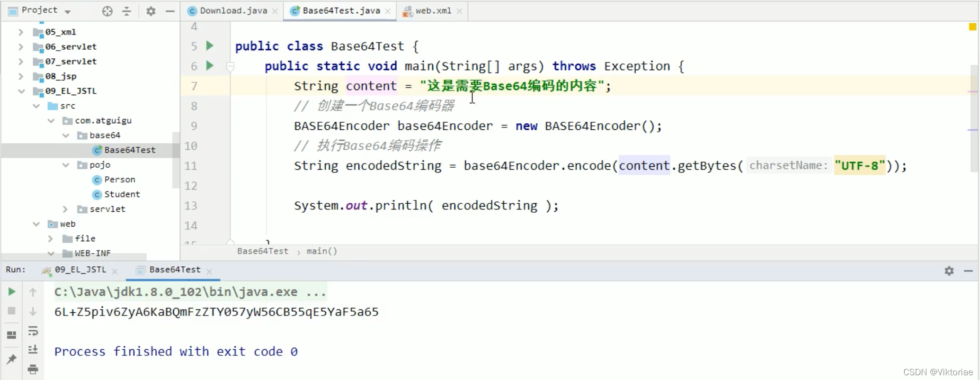
Task: Collapse the src folder
Action: (36, 105)
